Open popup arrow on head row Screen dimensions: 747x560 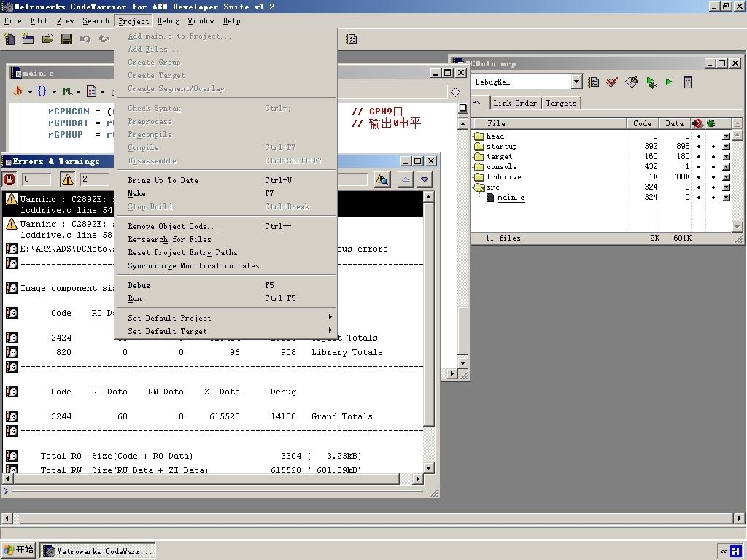(x=726, y=136)
